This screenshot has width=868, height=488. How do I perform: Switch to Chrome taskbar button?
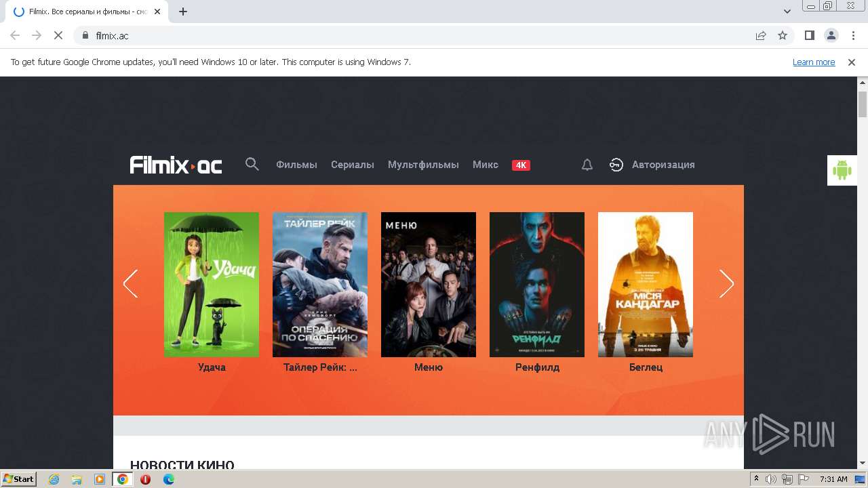[x=123, y=479]
